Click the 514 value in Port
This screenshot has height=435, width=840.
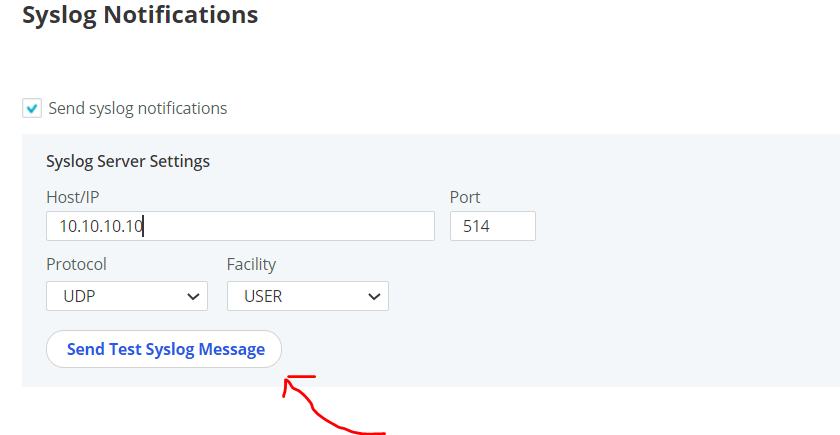(x=476, y=226)
